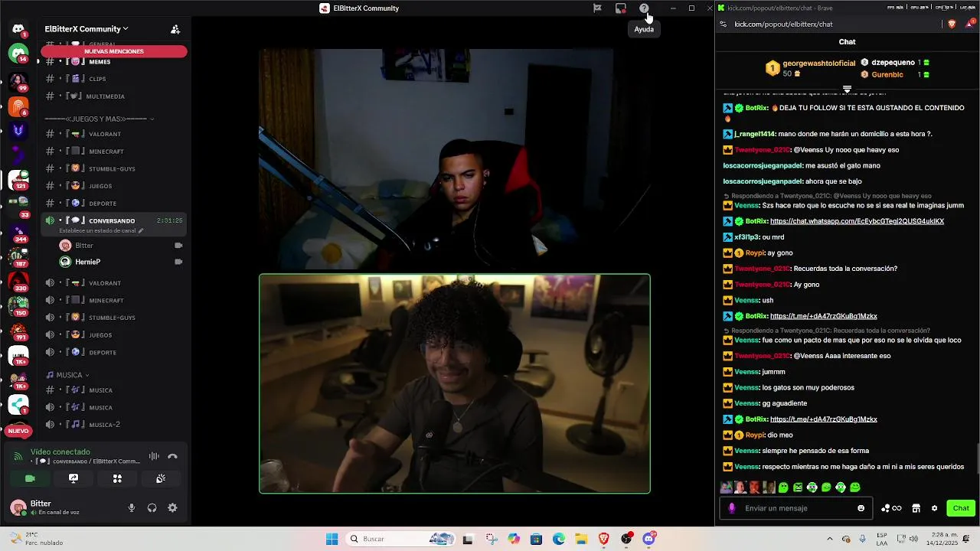
Task: Mute microphone in Discord user panel
Action: (x=132, y=507)
